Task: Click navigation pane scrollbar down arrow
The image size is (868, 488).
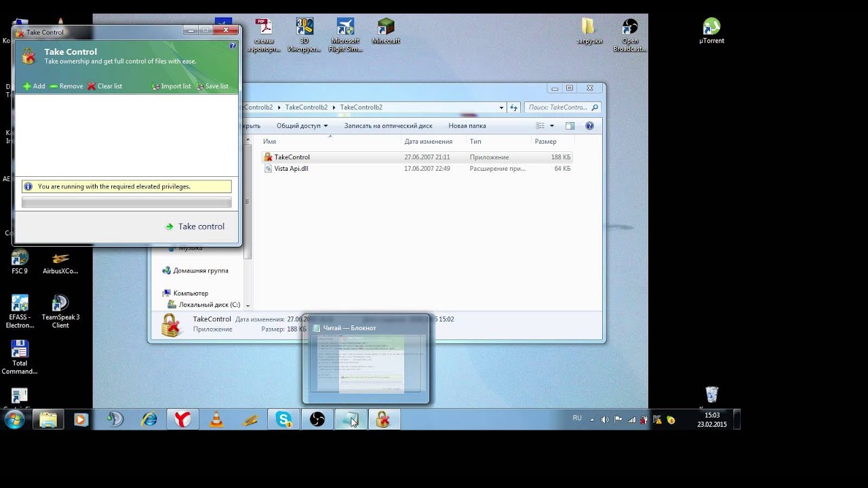Action: 248,306
